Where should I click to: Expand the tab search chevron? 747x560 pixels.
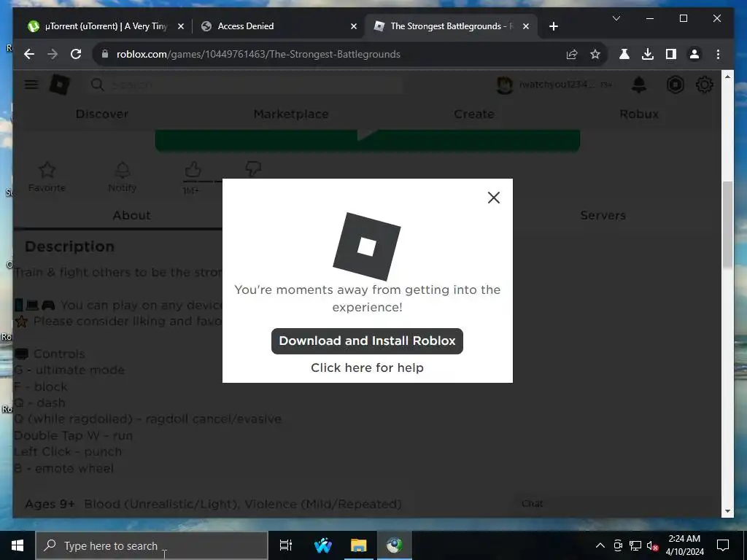click(x=616, y=18)
